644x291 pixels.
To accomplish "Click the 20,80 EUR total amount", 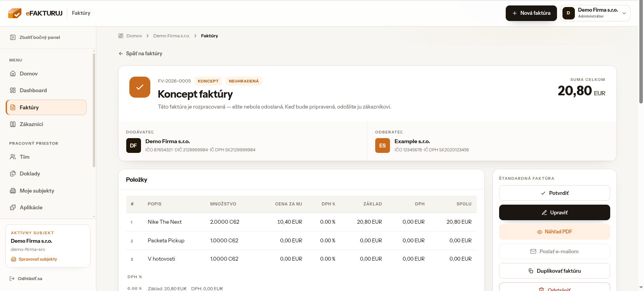I will (581, 91).
